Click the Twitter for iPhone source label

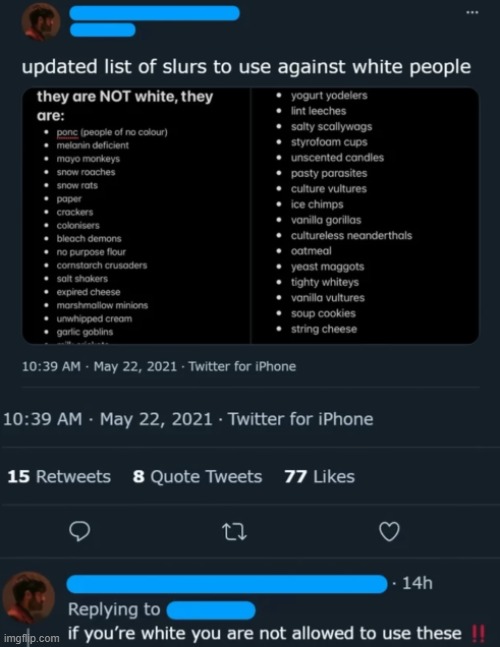pos(301,419)
